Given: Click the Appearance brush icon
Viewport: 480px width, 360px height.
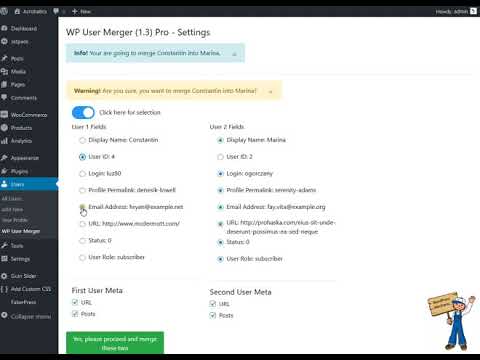Looking at the screenshot, I should (x=4, y=158).
